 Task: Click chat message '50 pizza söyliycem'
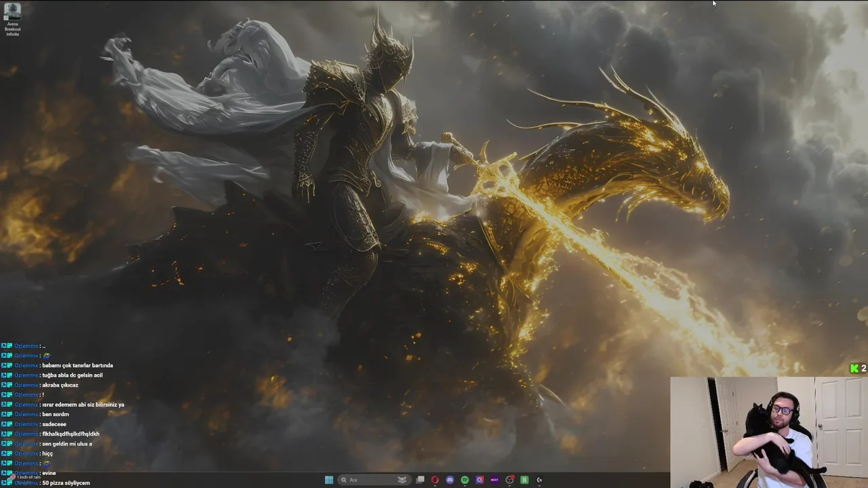tap(66, 483)
